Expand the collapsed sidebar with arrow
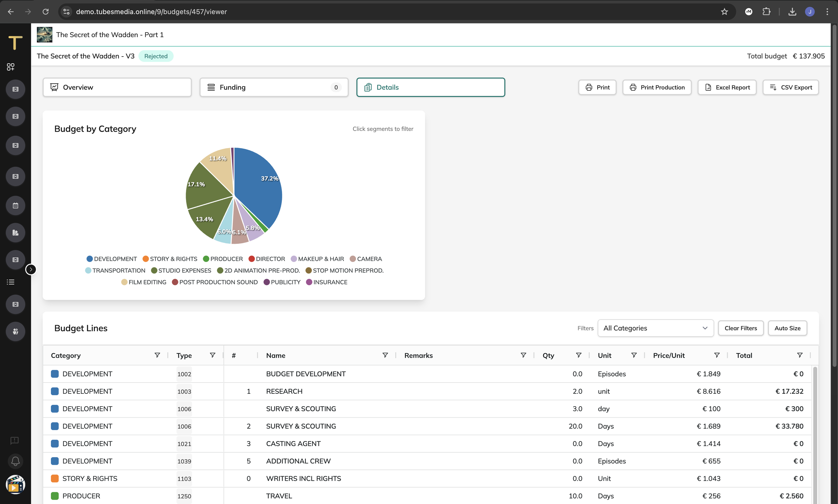 (31, 269)
